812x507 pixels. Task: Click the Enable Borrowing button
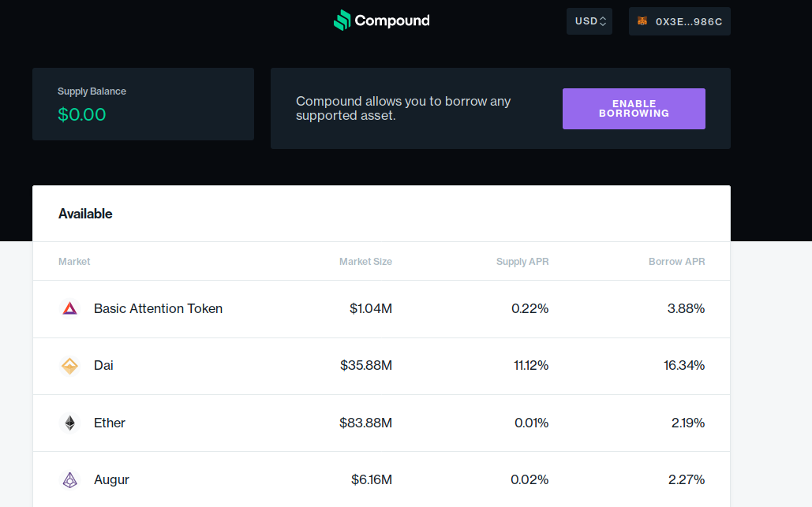634,109
